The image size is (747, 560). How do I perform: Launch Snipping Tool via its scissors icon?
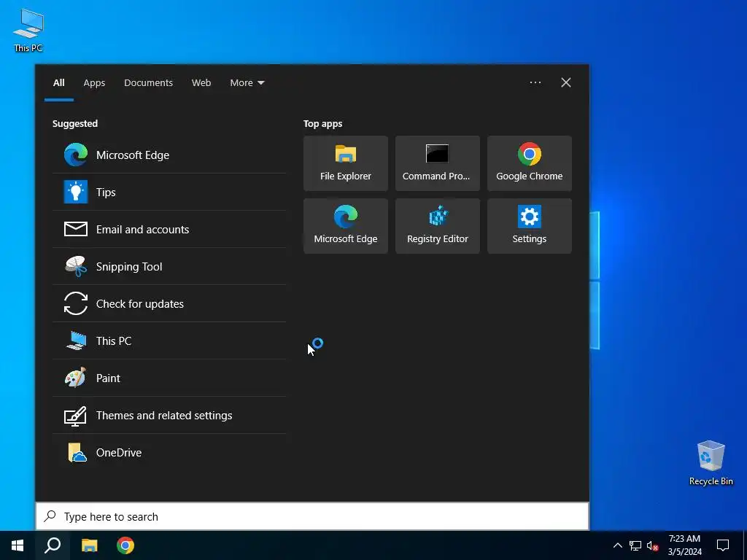coord(76,266)
